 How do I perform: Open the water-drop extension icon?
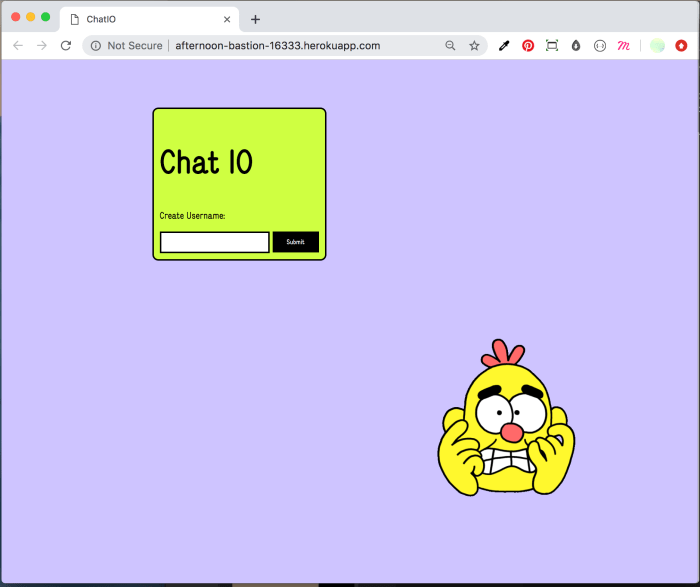point(576,46)
